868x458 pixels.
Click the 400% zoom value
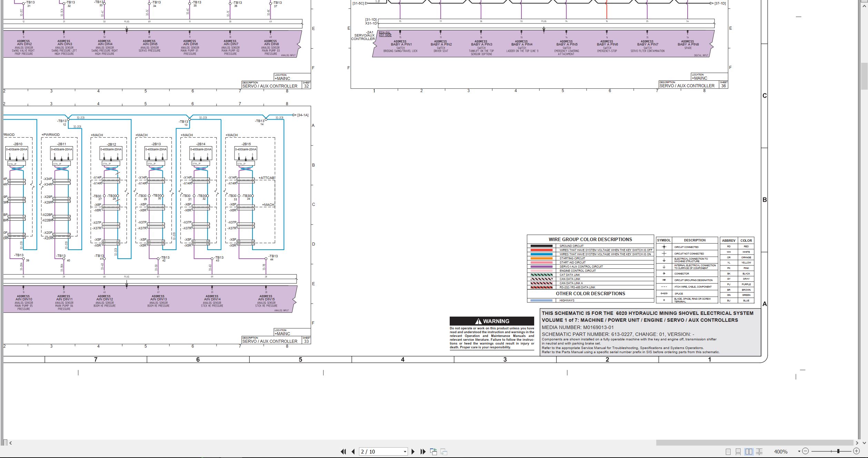[781, 451]
